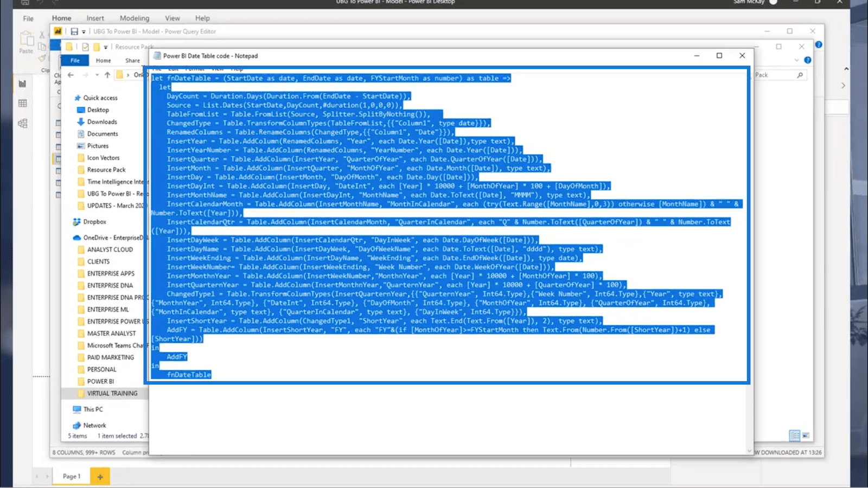Open the VIRTUAL TRAINING folder

(112, 393)
